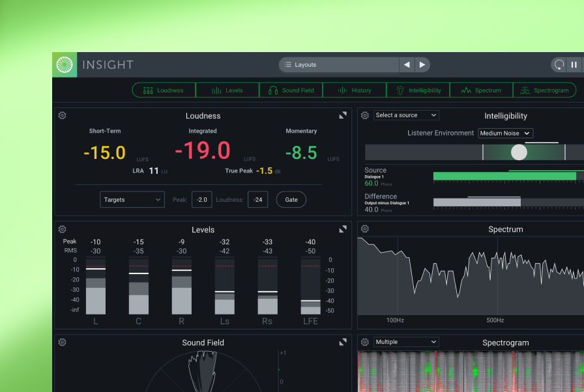Click the reset meters circular arrow icon
Image resolution: width=584 pixels, height=392 pixels.
pos(559,64)
